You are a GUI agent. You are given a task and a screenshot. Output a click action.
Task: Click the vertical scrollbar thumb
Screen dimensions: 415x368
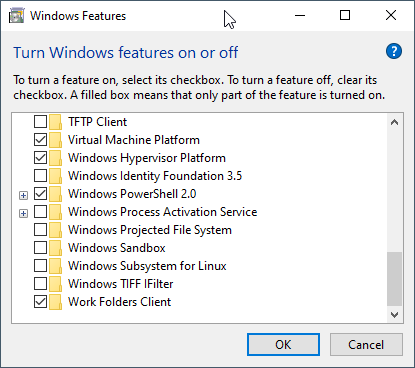coord(395,279)
